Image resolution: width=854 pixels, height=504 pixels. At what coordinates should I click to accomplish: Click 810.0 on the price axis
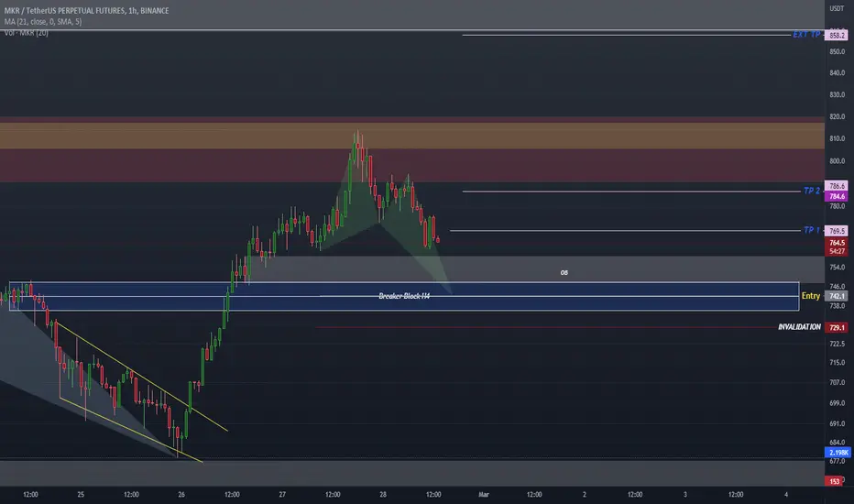[x=838, y=139]
